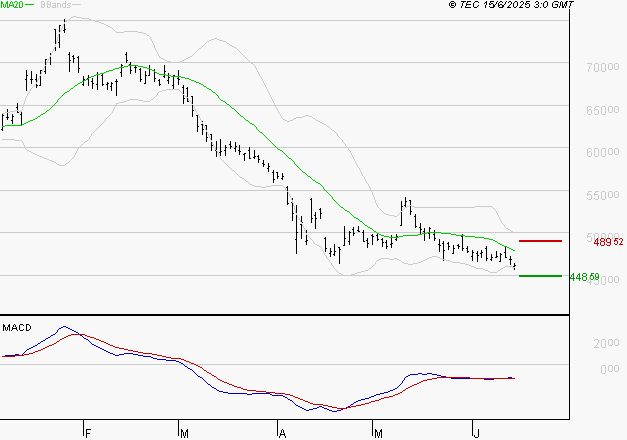Screen dimensions: 627x440
Task: Click the MACD 0.00 axis label
Action: pos(609,368)
